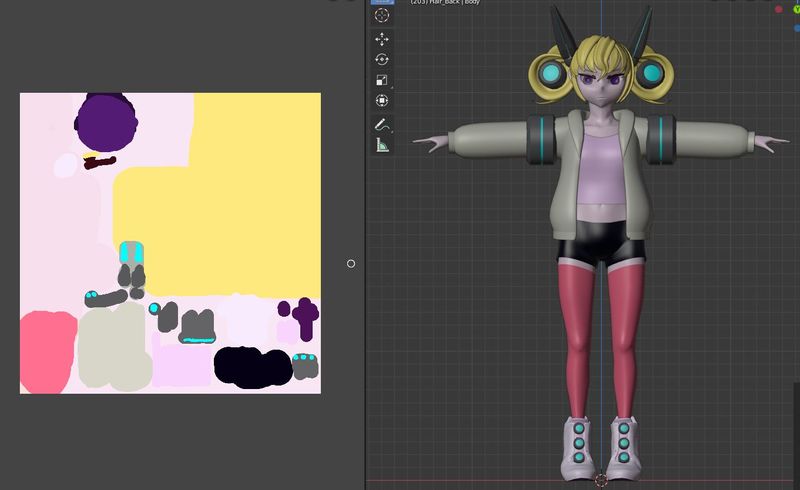The height and width of the screenshot is (490, 800).
Task: Activate the Measure ruler tool
Action: [381, 146]
